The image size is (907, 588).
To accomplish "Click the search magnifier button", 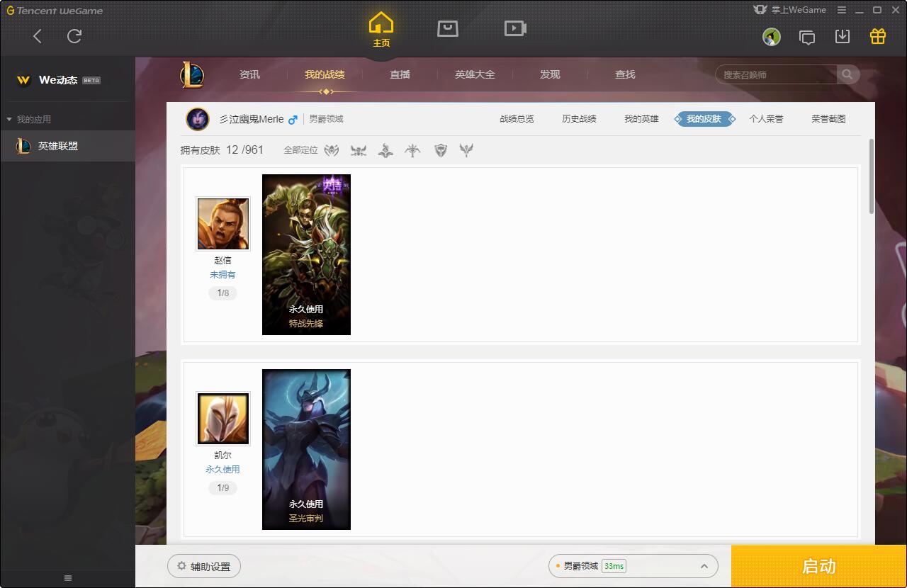I will point(847,74).
